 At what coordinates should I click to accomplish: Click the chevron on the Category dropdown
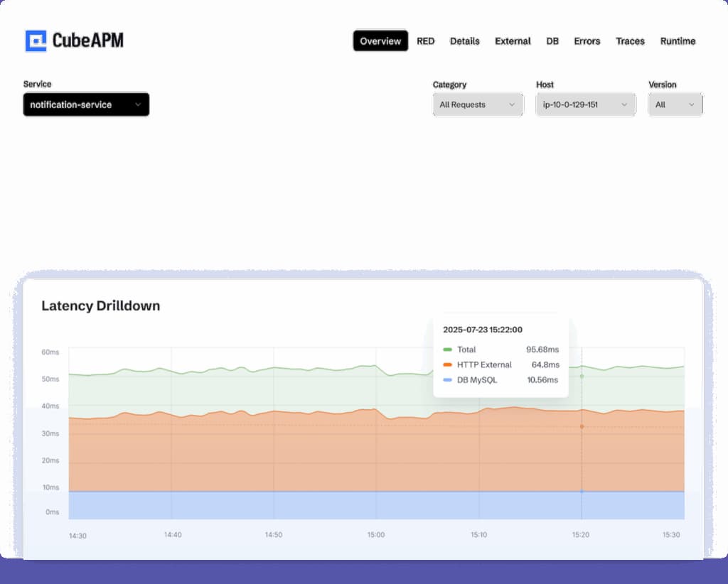pos(513,104)
